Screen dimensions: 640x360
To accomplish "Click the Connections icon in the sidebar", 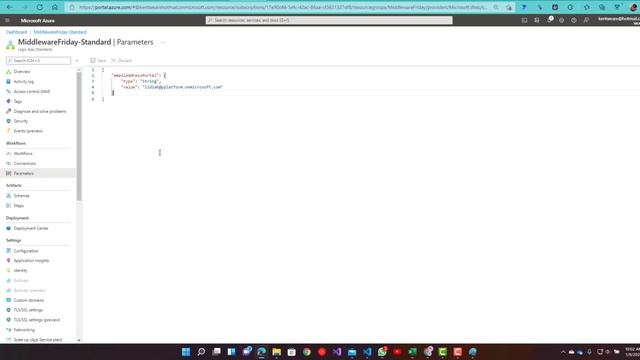I will click(9, 163).
